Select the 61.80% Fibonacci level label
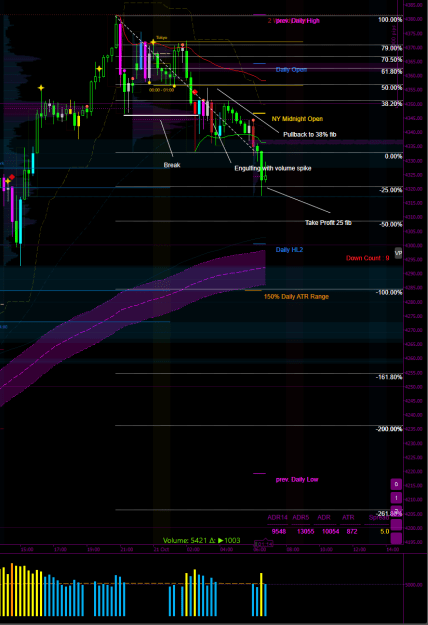428x625 pixels. 392,72
